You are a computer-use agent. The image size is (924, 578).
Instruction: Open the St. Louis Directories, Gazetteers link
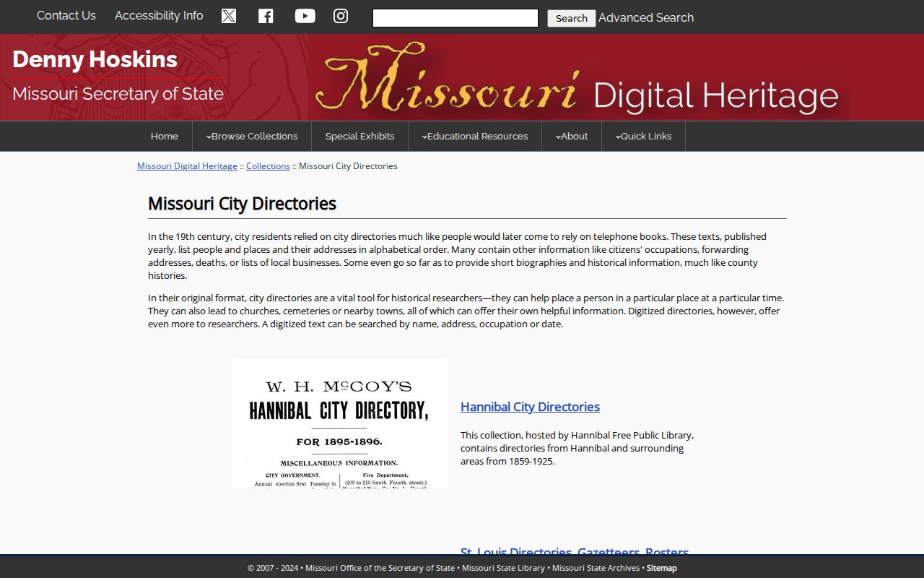[x=575, y=551]
